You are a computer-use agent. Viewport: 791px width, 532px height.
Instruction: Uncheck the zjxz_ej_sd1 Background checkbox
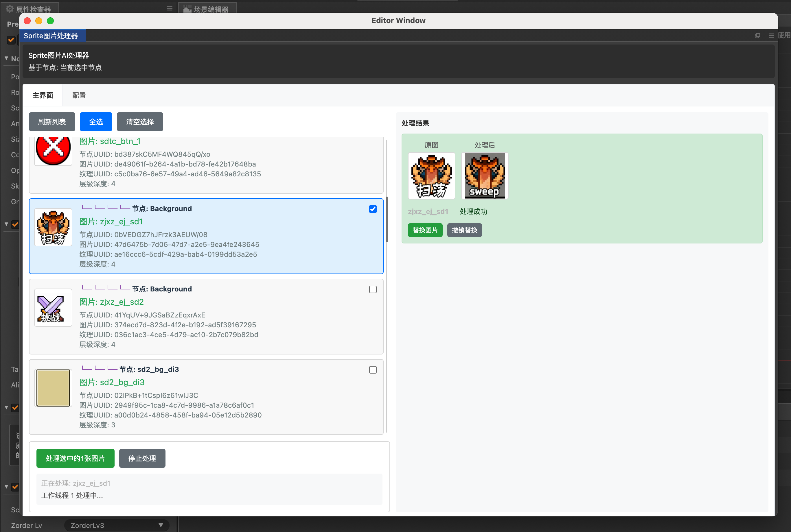tap(373, 209)
